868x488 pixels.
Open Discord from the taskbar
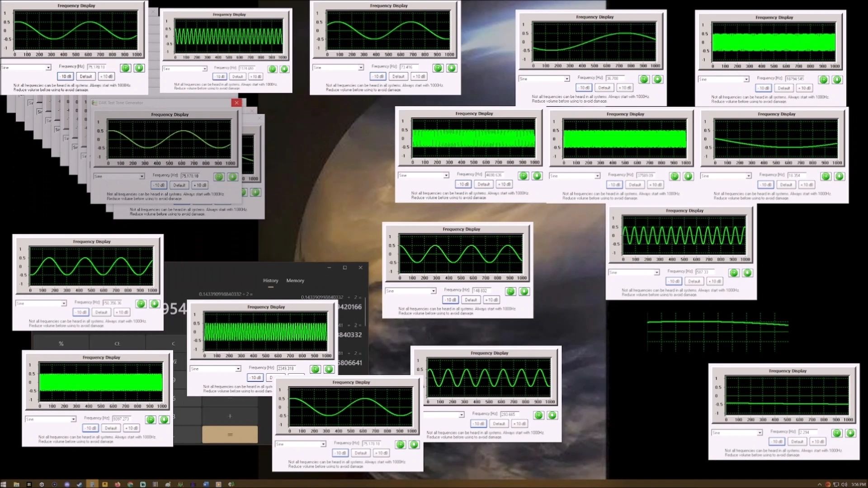tap(67, 484)
